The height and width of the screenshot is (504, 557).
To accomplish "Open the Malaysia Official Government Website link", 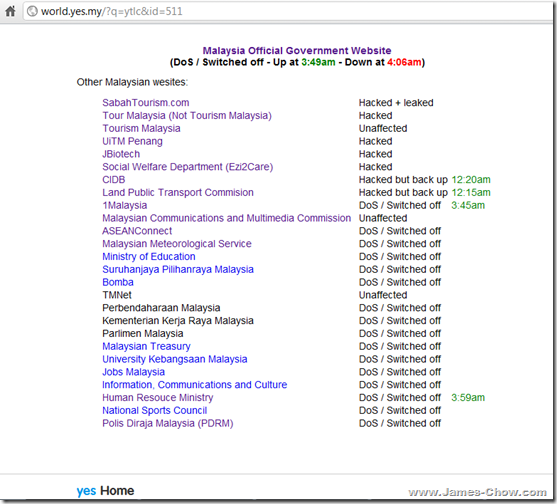I will pyautogui.click(x=297, y=50).
